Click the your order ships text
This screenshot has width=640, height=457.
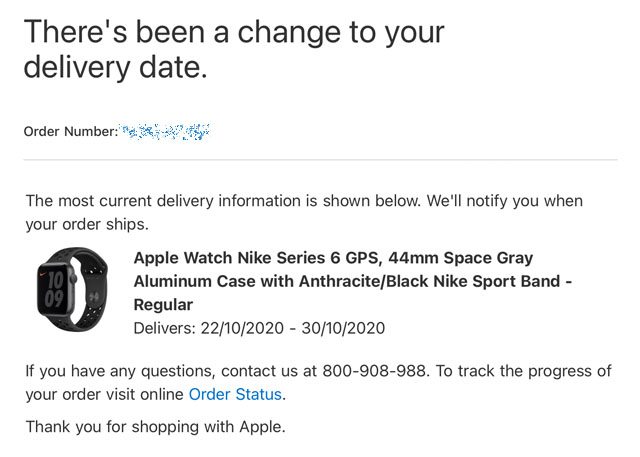tap(87, 224)
